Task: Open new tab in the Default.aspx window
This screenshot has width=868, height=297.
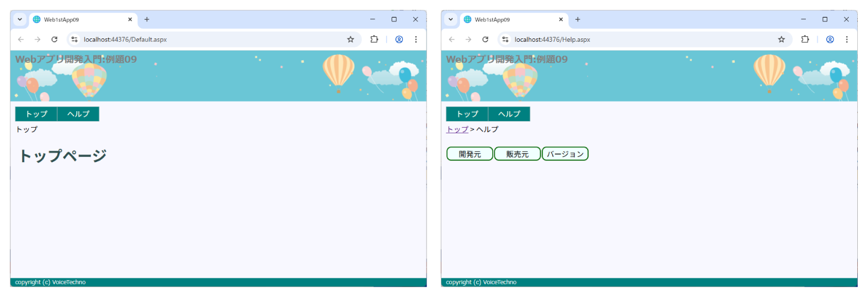Action: tap(147, 19)
